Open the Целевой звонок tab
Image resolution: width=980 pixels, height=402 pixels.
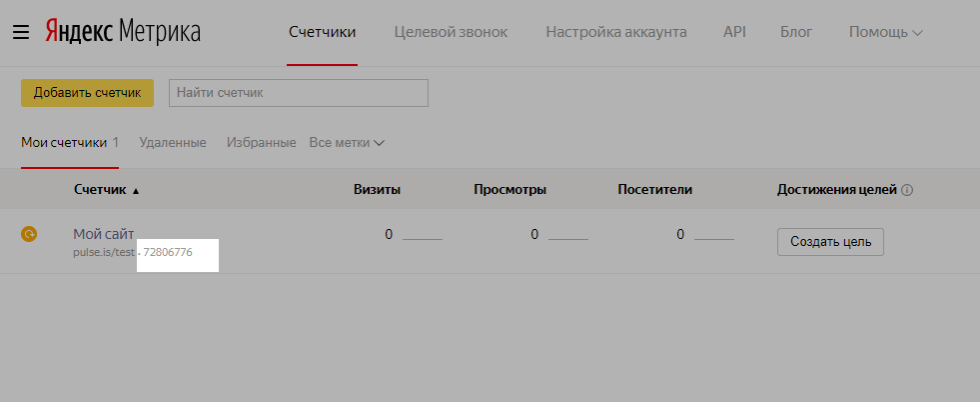[x=451, y=32]
